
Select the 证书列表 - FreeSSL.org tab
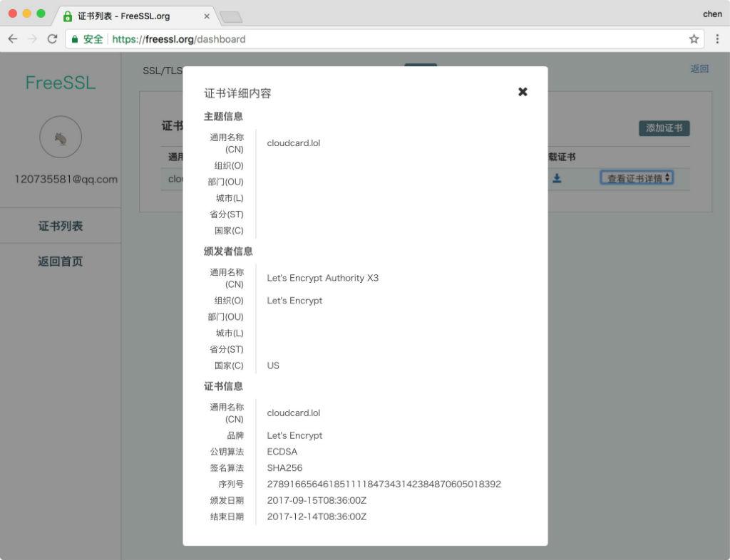[x=128, y=16]
